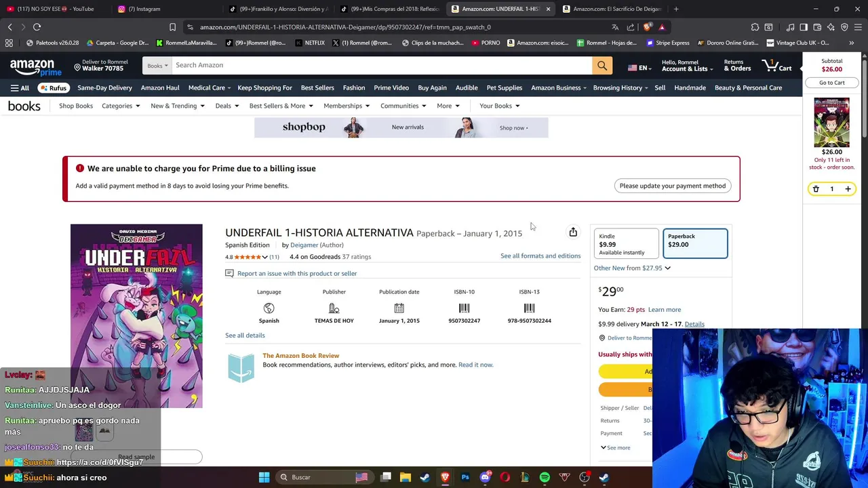Open Photoshop from the taskbar
This screenshot has height=488, width=868.
tap(465, 477)
